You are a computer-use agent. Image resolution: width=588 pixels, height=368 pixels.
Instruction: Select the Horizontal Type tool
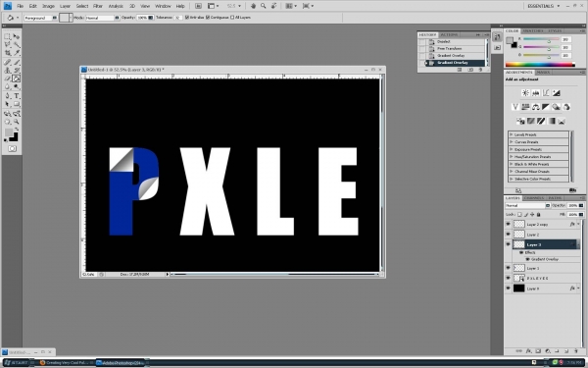17,96
